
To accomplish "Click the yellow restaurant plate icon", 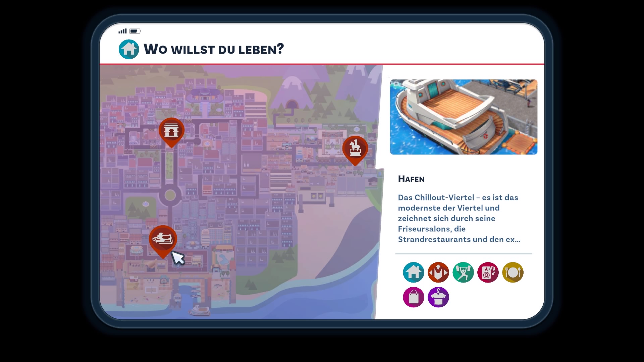I will coord(513,272).
